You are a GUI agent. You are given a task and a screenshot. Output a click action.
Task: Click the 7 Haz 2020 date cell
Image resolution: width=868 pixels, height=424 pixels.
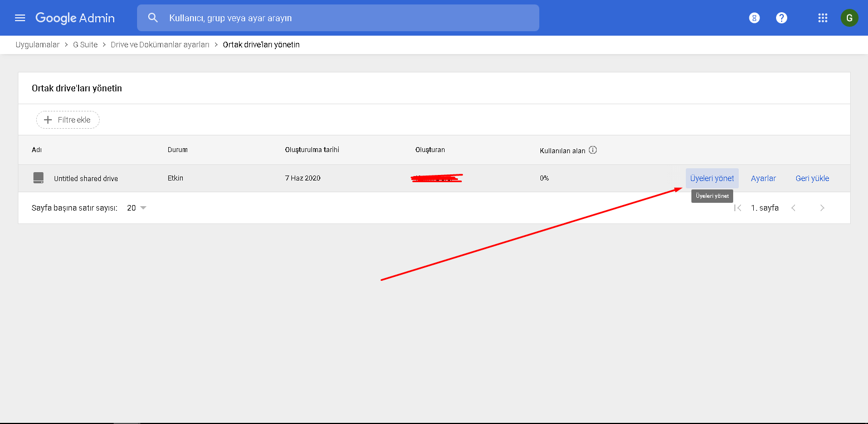[303, 178]
